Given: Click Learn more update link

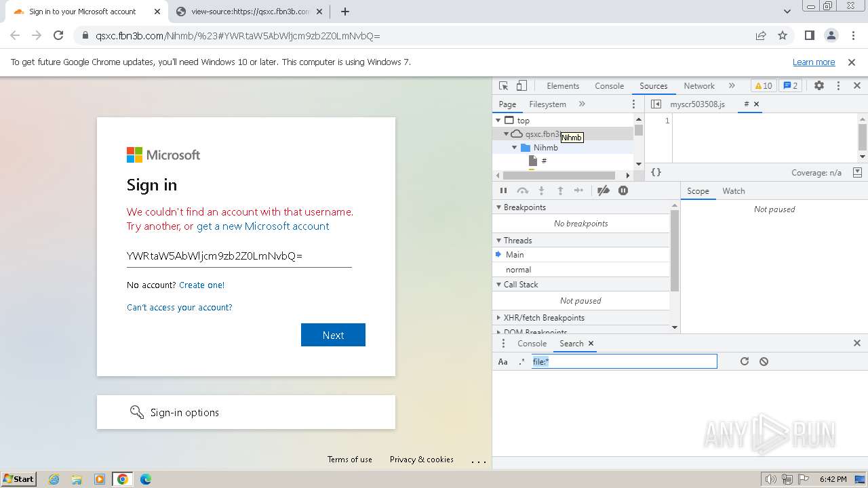Looking at the screenshot, I should point(814,62).
